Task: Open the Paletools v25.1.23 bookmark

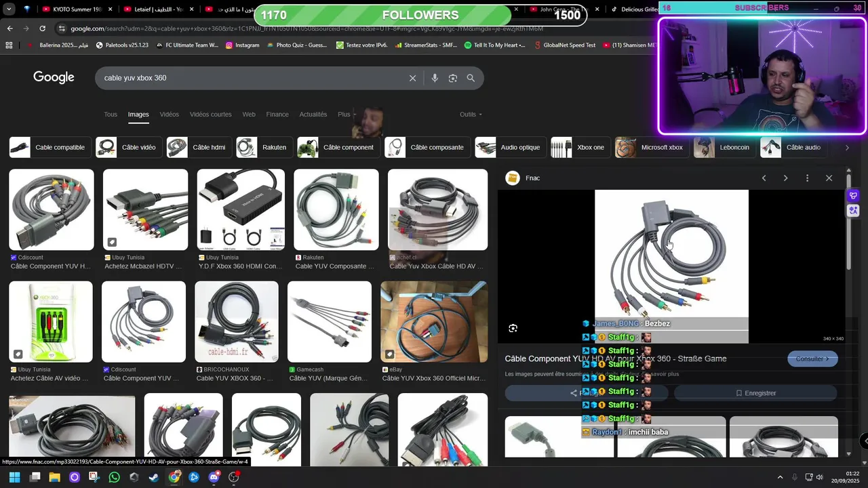Action: pos(122,45)
